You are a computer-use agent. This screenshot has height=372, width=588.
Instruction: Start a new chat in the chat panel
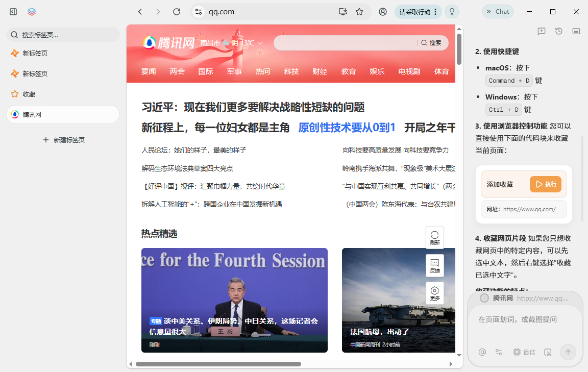click(x=542, y=31)
